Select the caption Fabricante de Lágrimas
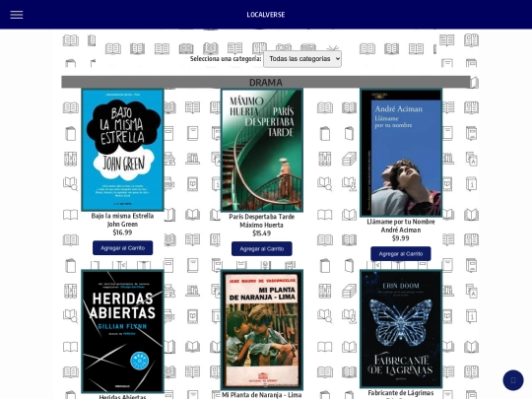The height and width of the screenshot is (399, 532). click(401, 393)
